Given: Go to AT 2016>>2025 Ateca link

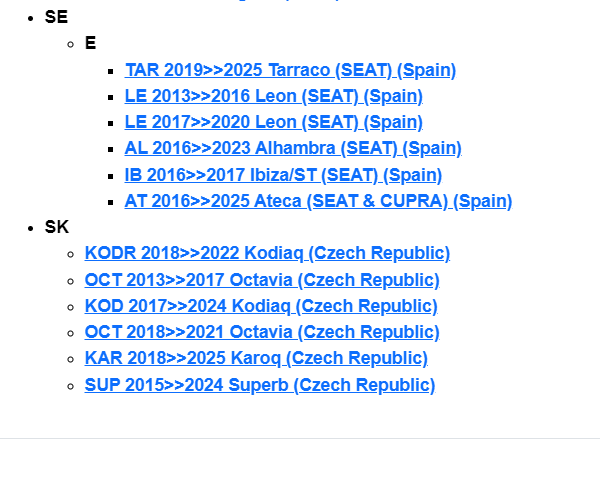Looking at the screenshot, I should pos(318,201).
